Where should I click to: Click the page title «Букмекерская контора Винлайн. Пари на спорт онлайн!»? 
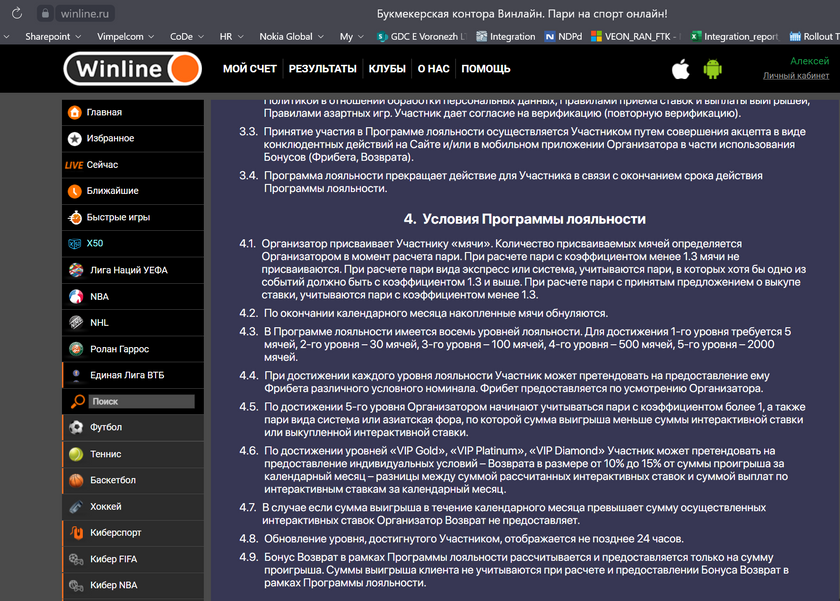point(522,13)
